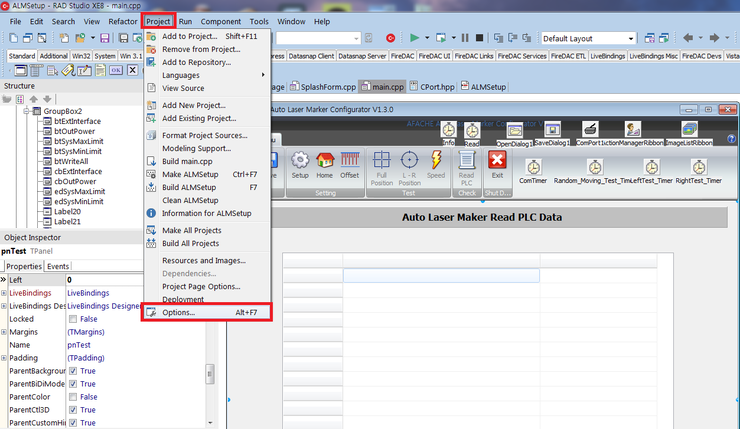Select the TButton OK palette component
The image size is (740, 429).
(x=116, y=70)
